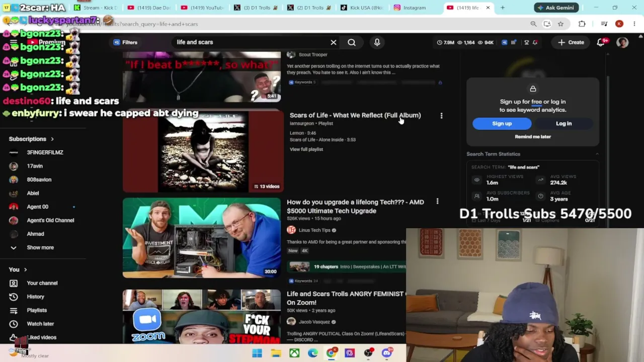Image resolution: width=644 pixels, height=362 pixels.
Task: Open Life and Scars Zoom trolls thumbnail
Action: coord(202,317)
